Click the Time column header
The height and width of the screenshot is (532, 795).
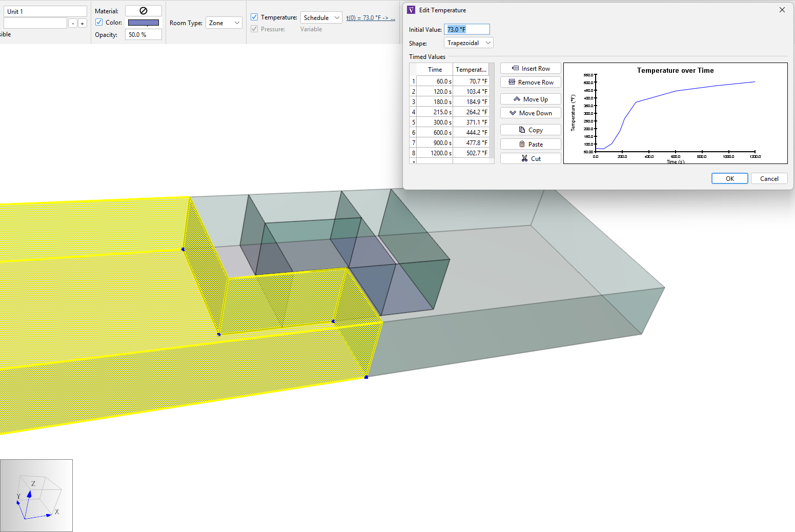(435, 70)
